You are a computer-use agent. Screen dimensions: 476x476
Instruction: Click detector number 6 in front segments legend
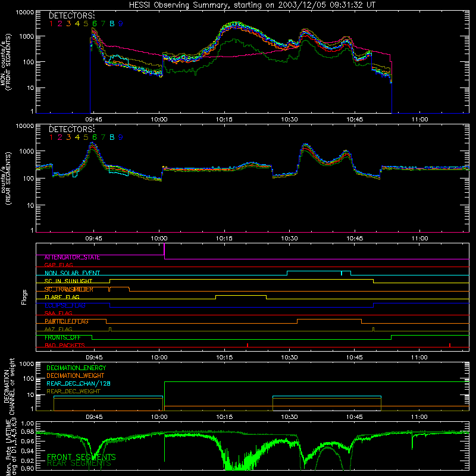coord(95,24)
